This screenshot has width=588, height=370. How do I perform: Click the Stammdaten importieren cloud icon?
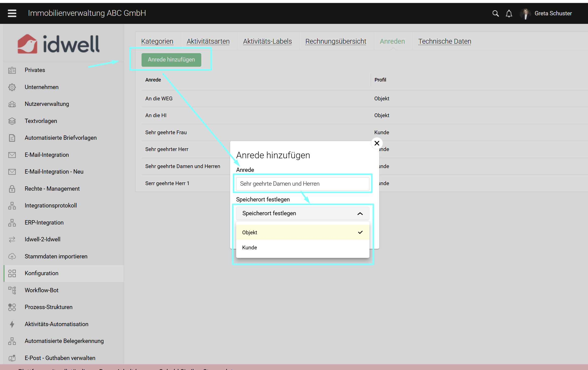[12, 256]
